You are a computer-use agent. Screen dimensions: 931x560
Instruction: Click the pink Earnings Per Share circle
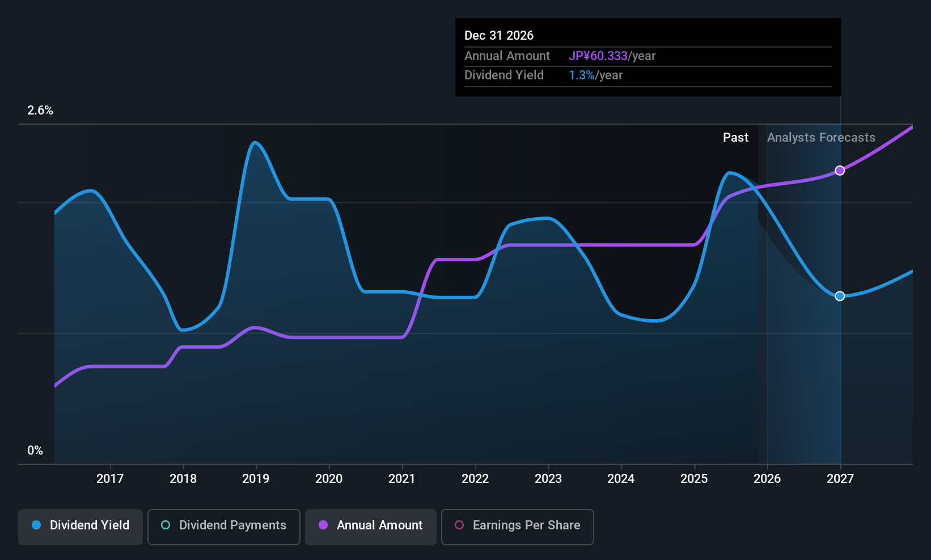(459, 525)
